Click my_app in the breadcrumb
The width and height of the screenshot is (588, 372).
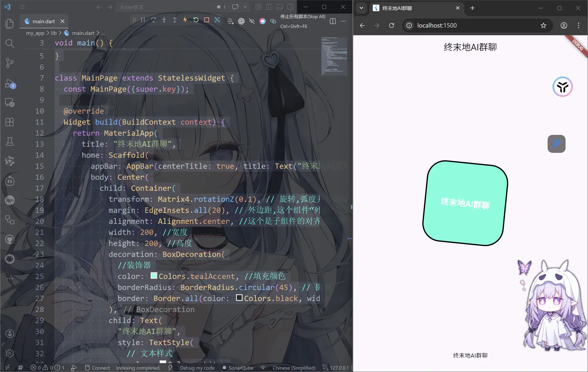click(35, 33)
